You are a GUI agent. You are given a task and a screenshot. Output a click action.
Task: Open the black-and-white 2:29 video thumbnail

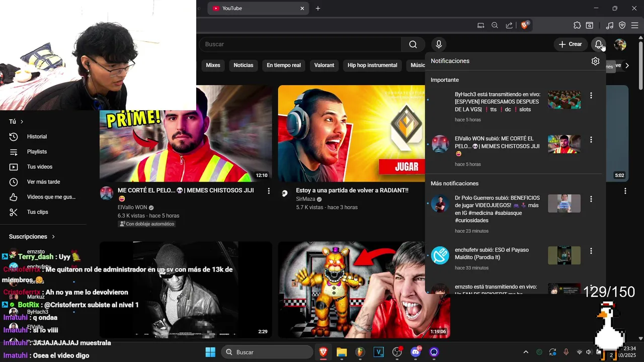tap(186, 290)
